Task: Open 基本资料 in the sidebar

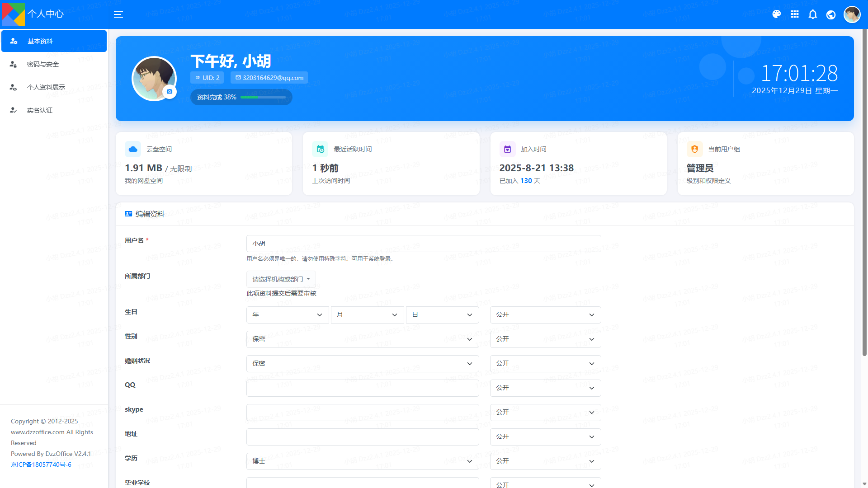Action: click(54, 41)
